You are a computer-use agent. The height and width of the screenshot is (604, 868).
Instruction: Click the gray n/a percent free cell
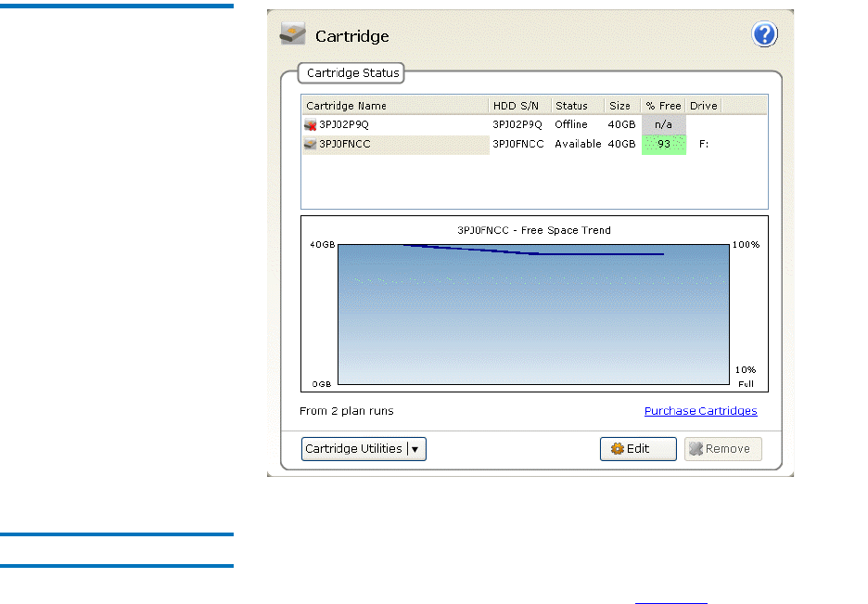coord(664,124)
